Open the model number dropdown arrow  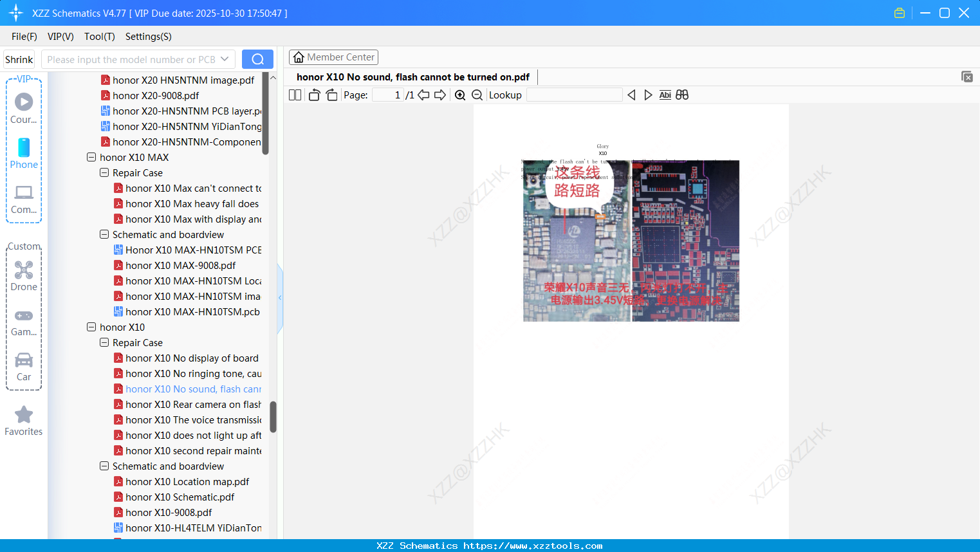[x=225, y=59]
